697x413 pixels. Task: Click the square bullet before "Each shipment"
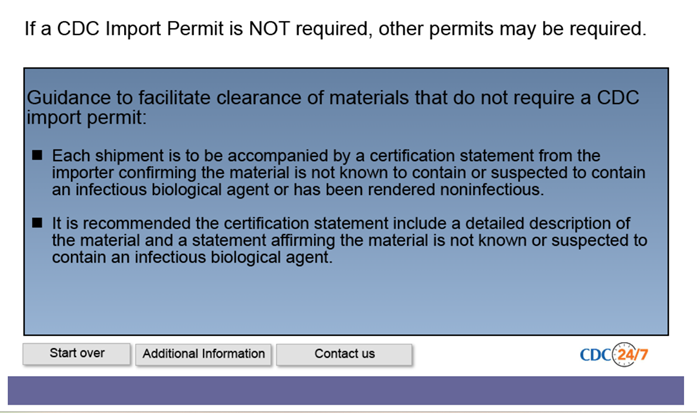tap(37, 155)
